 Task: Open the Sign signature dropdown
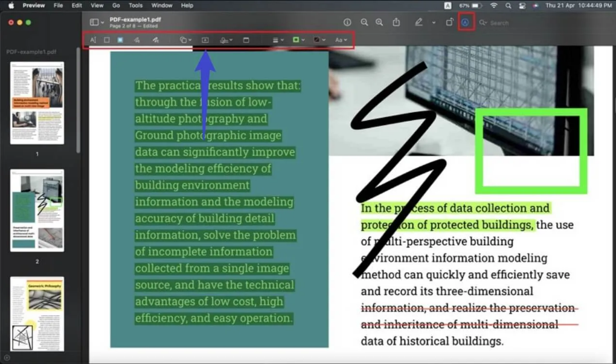point(226,40)
